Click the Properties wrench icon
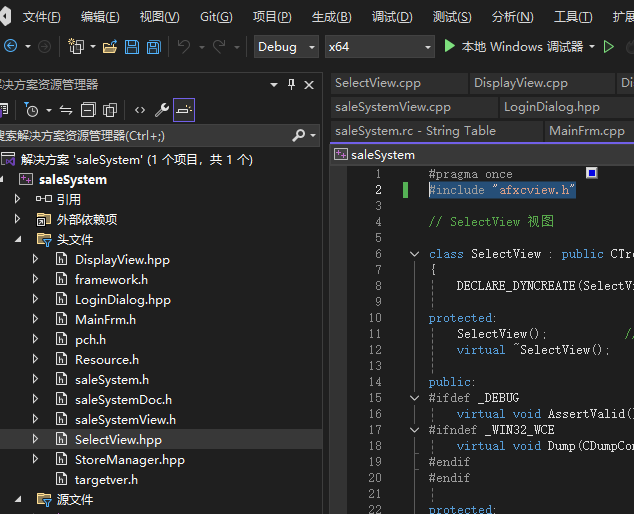The width and height of the screenshot is (634, 514). pyautogui.click(x=162, y=110)
